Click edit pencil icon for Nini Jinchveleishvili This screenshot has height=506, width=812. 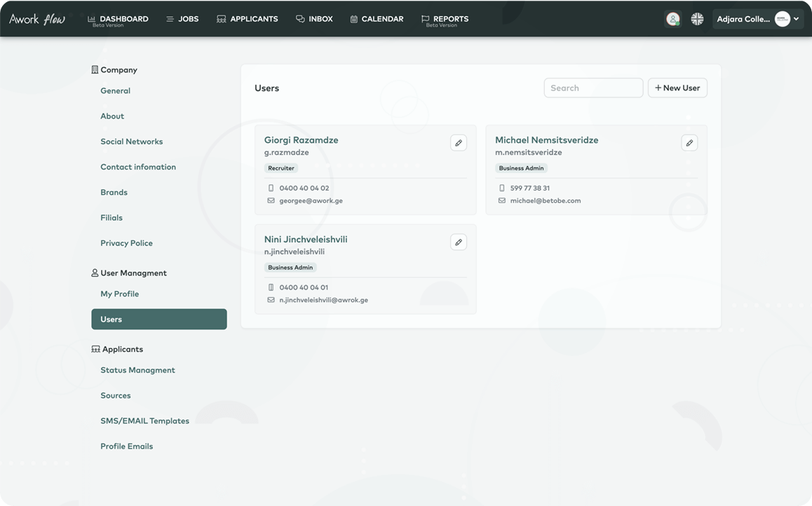pyautogui.click(x=458, y=242)
